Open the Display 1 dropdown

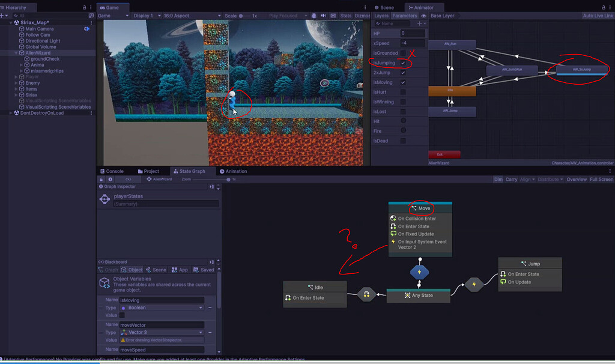pos(147,16)
